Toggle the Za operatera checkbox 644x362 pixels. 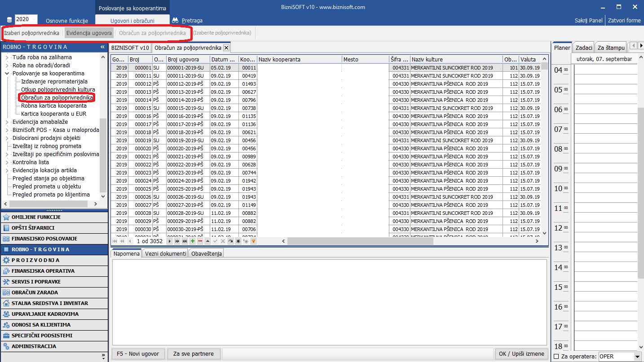(x=556, y=357)
